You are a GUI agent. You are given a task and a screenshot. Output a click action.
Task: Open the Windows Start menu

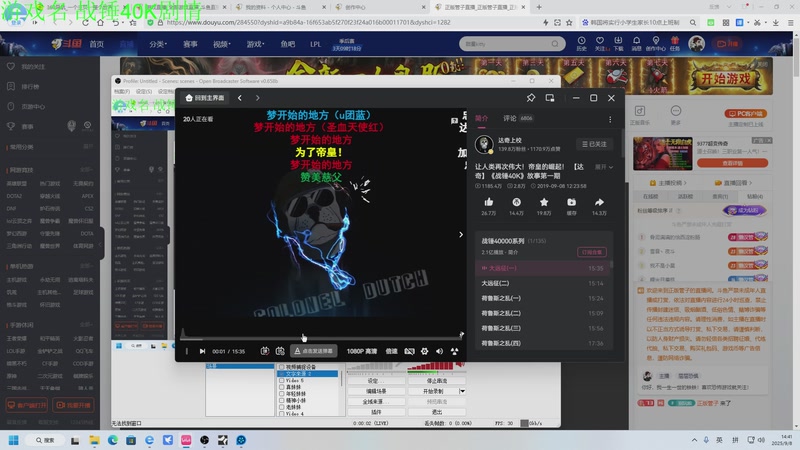14,440
